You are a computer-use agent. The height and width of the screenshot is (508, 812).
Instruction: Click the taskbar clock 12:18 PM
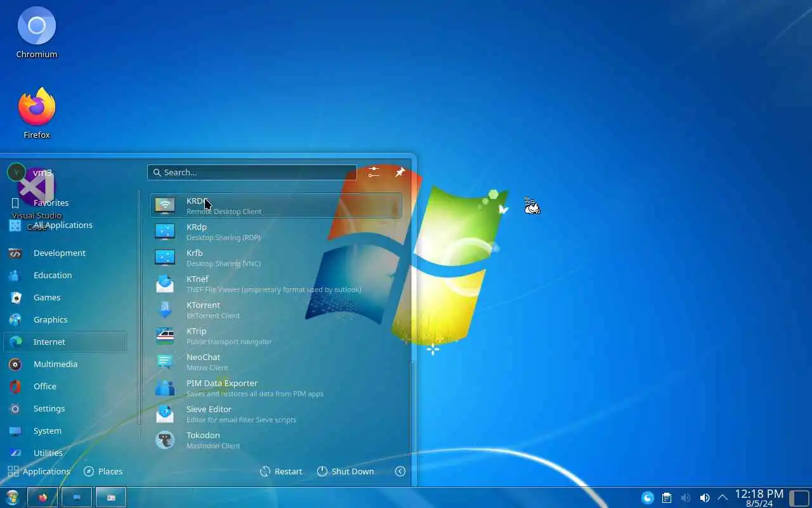[759, 498]
